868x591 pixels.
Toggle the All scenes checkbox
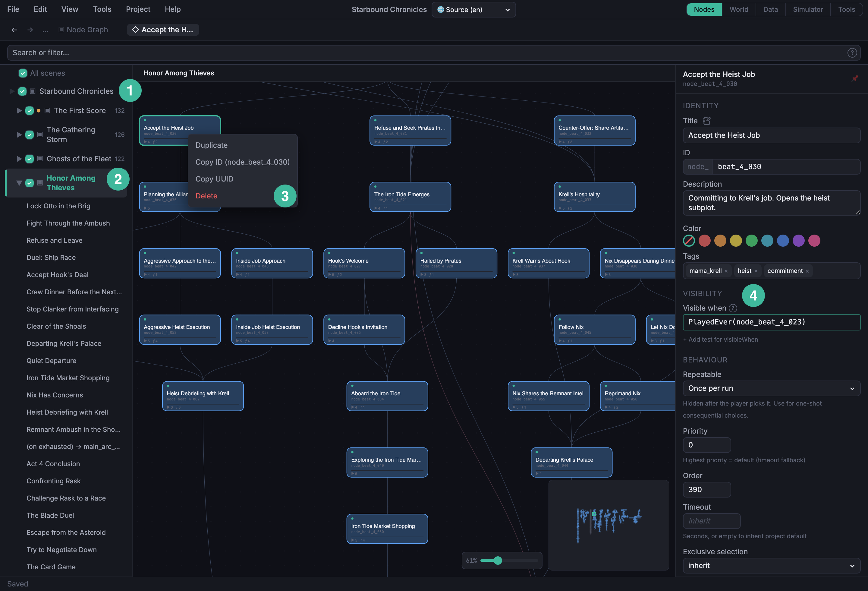coord(23,73)
